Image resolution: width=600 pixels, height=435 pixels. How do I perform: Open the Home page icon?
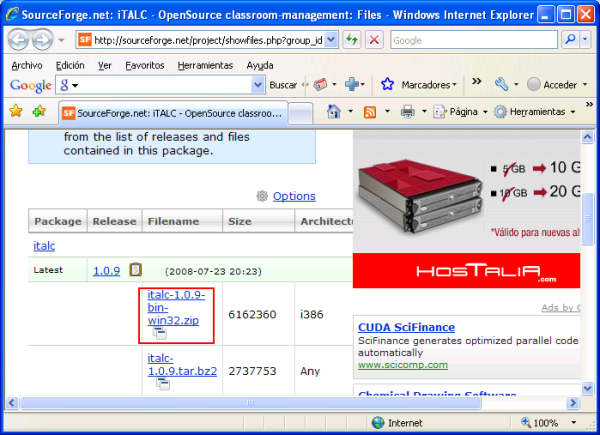pos(334,112)
